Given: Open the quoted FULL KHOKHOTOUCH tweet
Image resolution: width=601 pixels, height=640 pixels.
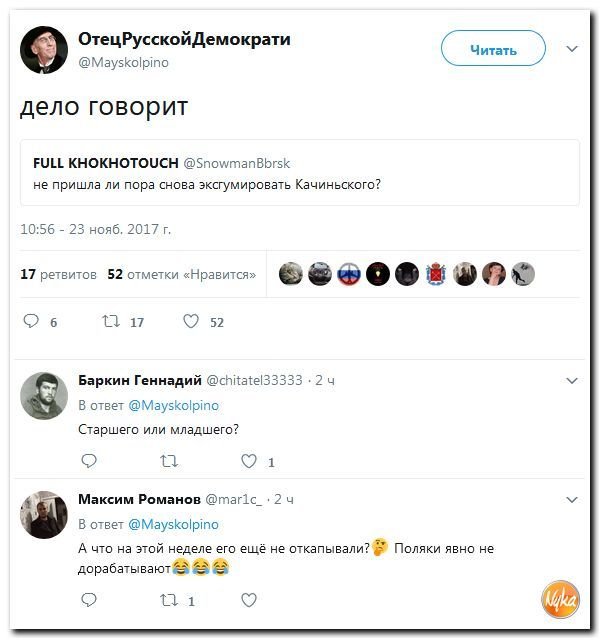Looking at the screenshot, I should pyautogui.click(x=300, y=173).
